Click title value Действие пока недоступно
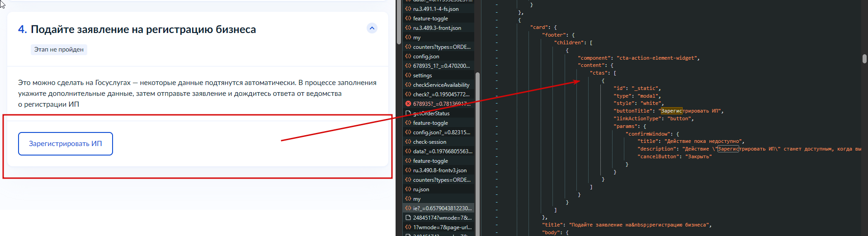The height and width of the screenshot is (236, 868). pyautogui.click(x=703, y=142)
